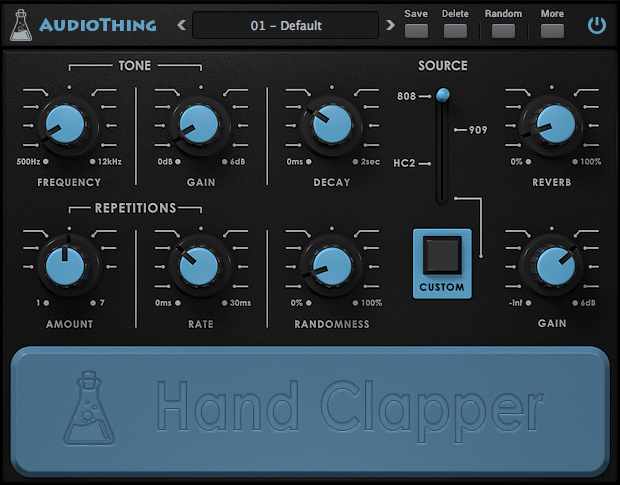
Task: Click the Delete preset button
Action: (x=455, y=31)
